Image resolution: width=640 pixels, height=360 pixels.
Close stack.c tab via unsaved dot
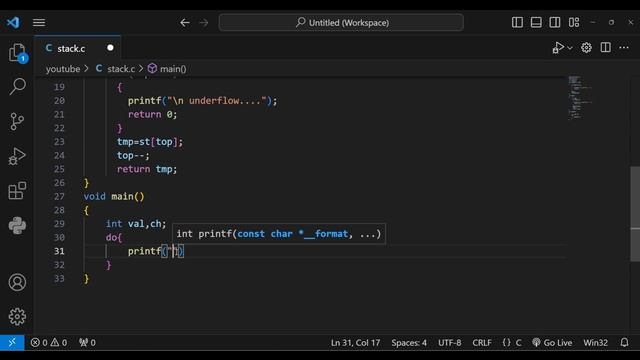click(110, 48)
